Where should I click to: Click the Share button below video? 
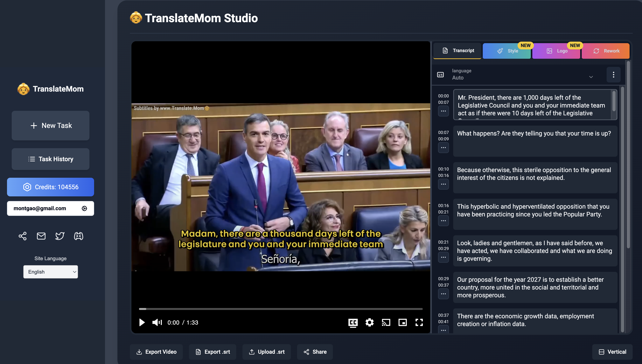315,352
